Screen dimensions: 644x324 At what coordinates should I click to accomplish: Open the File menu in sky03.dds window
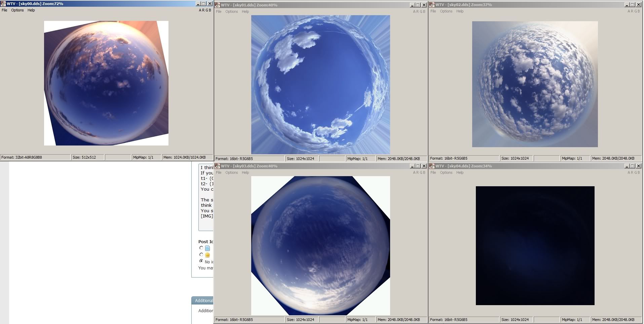(x=219, y=172)
